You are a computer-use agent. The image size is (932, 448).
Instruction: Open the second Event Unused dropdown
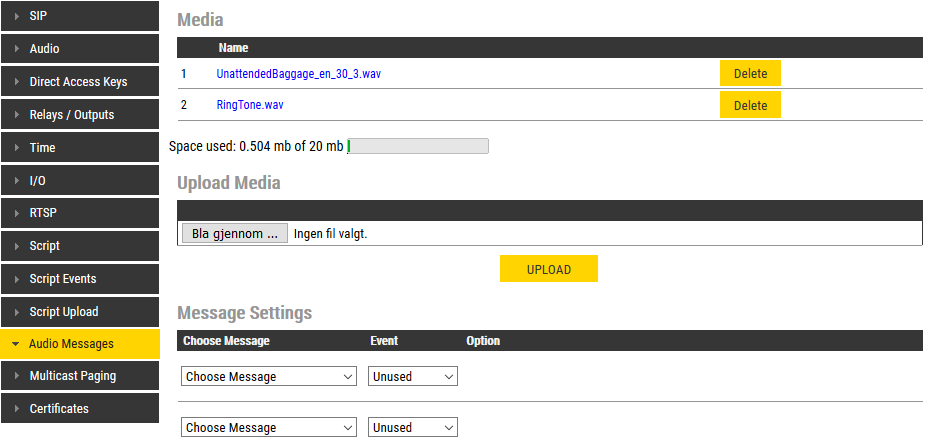click(x=412, y=428)
